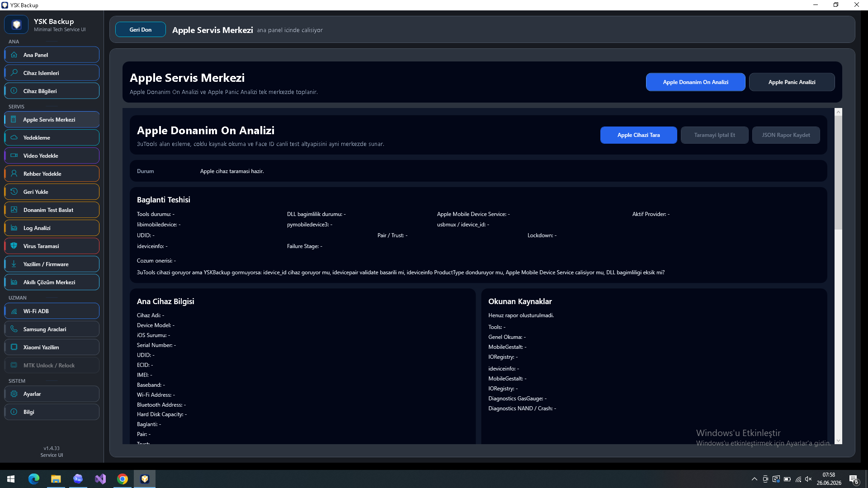Open the notification center icon
The width and height of the screenshot is (868, 488).
854,479
